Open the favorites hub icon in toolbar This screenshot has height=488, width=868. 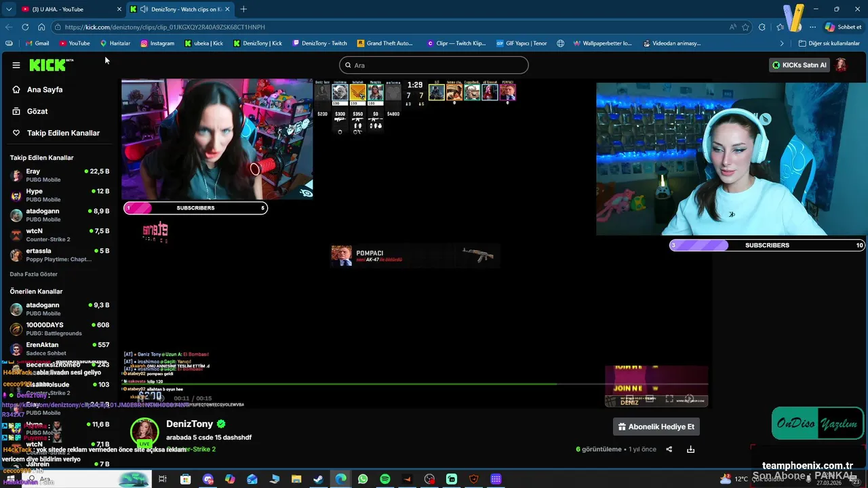coord(781,27)
